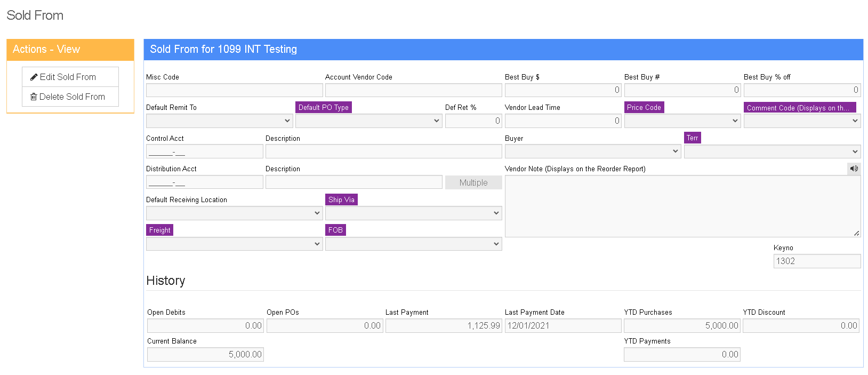
Task: Click the Control Acct field
Action: [204, 151]
